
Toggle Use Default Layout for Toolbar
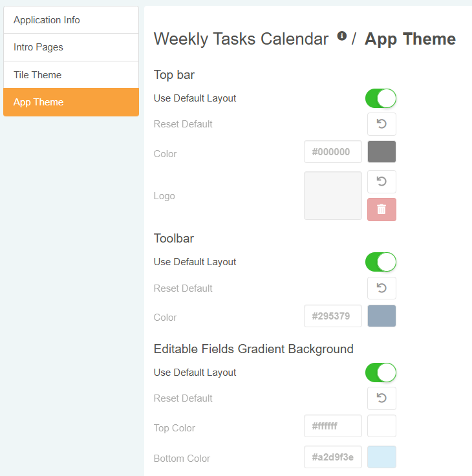pyautogui.click(x=381, y=262)
